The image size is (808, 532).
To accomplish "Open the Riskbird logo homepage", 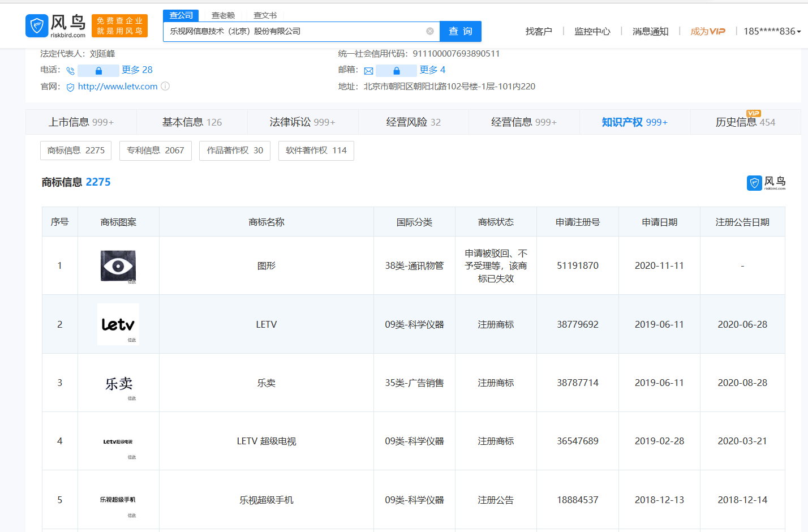I will pyautogui.click(x=55, y=26).
